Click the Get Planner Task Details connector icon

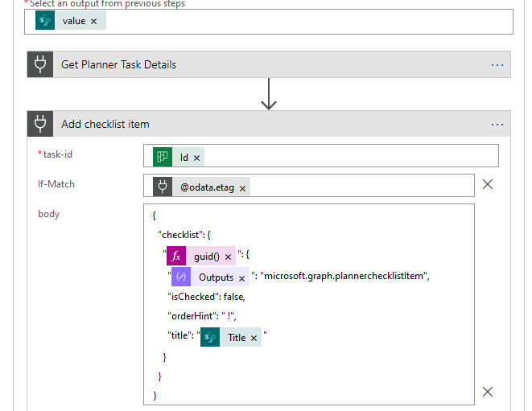(x=40, y=65)
